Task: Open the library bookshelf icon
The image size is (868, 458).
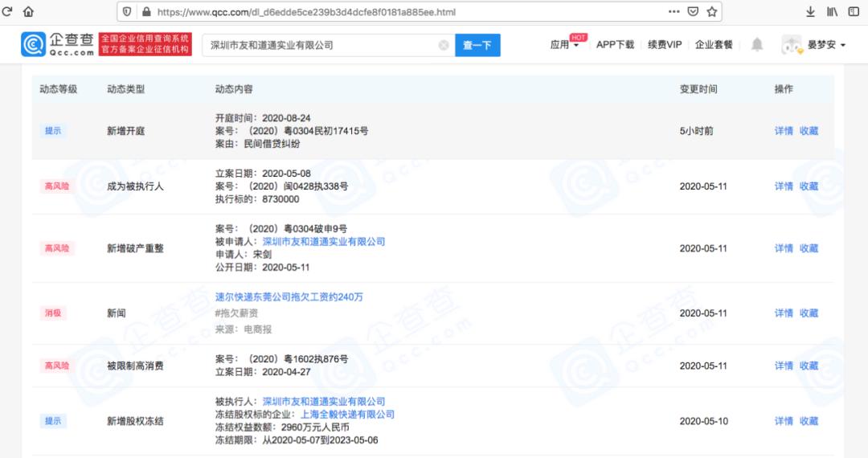Action: pyautogui.click(x=832, y=11)
